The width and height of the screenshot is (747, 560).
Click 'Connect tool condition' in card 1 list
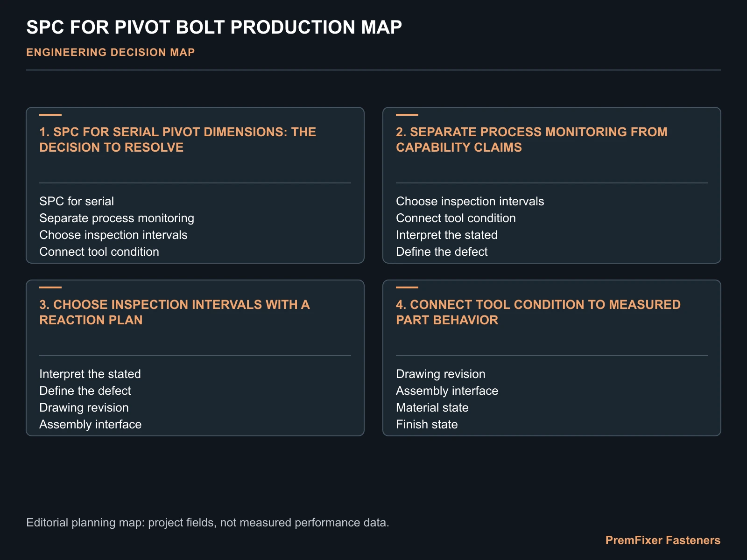[x=99, y=252]
